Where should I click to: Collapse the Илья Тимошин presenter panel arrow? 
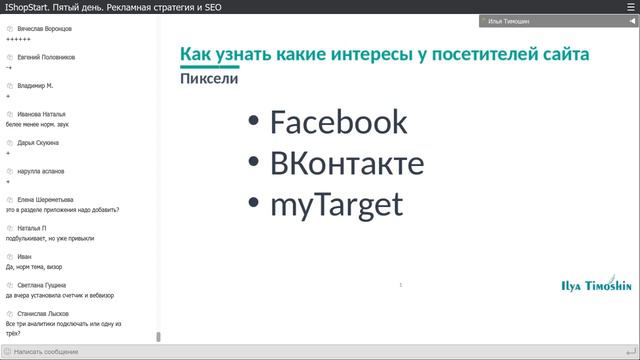[x=632, y=21]
